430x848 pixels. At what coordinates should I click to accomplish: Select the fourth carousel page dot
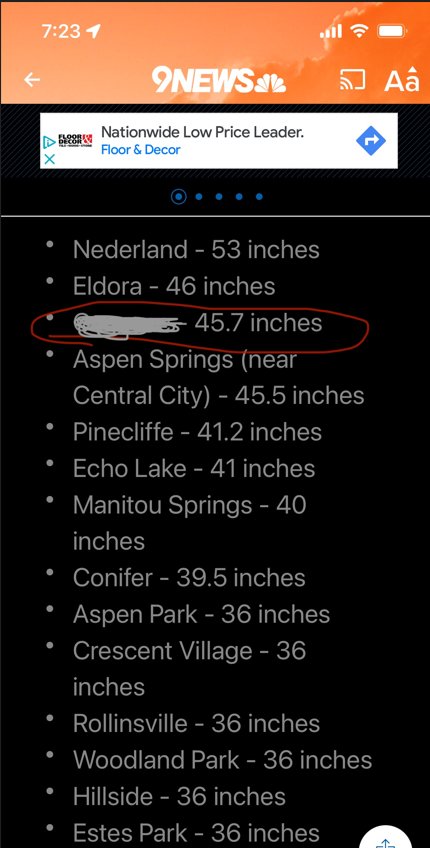239,196
